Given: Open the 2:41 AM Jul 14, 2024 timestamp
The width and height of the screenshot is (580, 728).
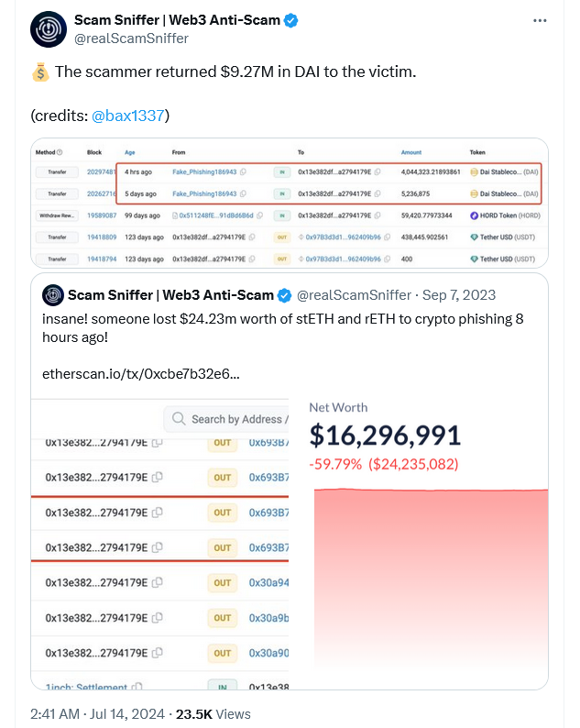Looking at the screenshot, I should click(97, 714).
